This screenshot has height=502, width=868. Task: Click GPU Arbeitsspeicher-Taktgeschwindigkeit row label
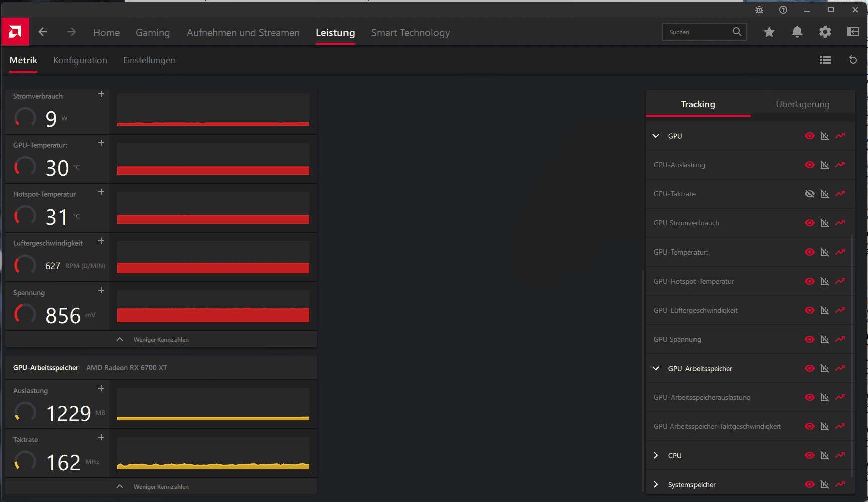(717, 426)
